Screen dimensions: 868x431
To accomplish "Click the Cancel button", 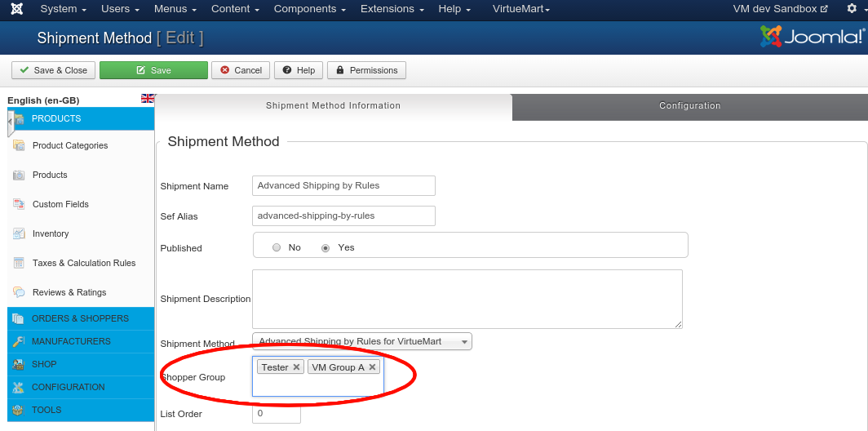I will coord(241,70).
